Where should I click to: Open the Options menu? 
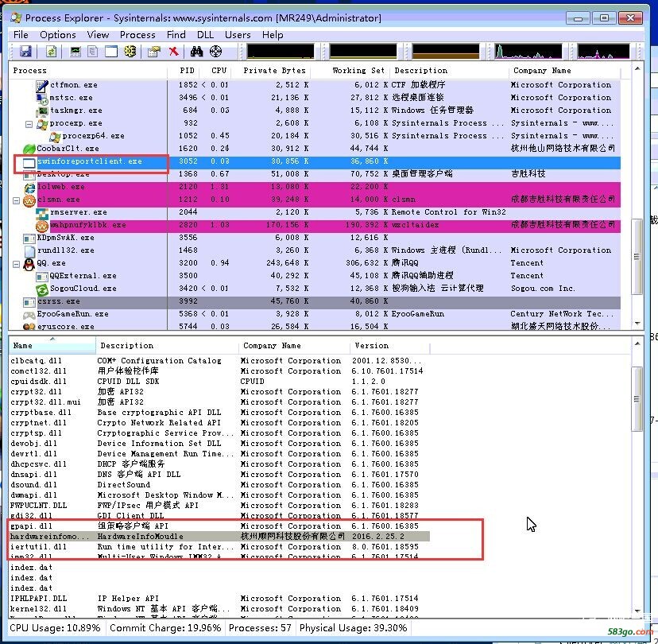click(x=58, y=35)
